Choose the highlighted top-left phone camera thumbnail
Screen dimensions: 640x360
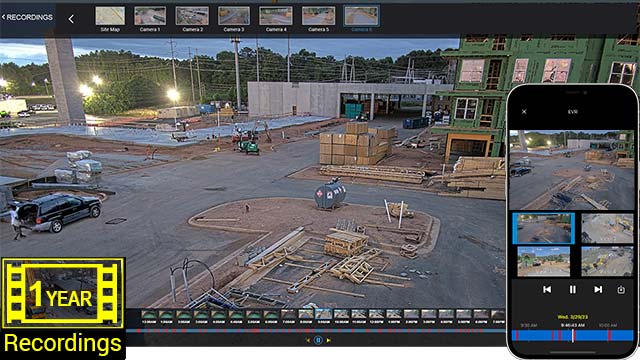coord(543,228)
